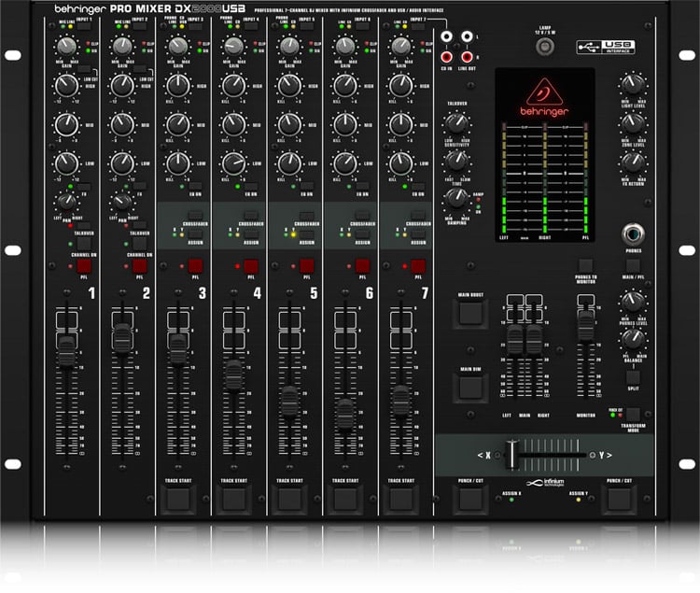Toggle EQ ON button for channel 3
700x593 pixels.
click(x=195, y=186)
